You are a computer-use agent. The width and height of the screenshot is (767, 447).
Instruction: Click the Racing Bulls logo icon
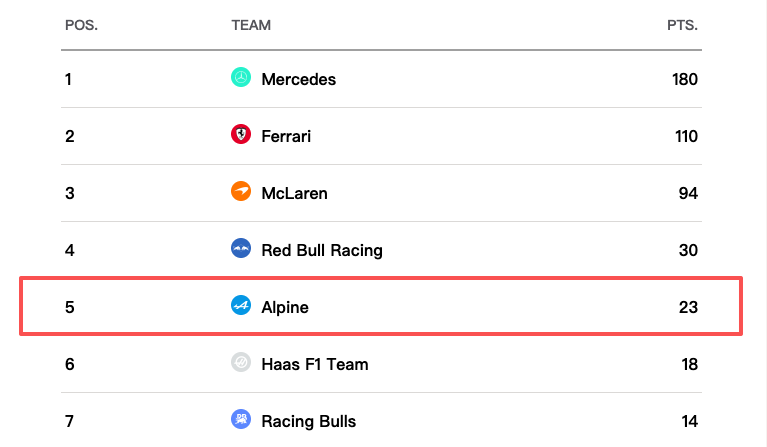tap(241, 420)
